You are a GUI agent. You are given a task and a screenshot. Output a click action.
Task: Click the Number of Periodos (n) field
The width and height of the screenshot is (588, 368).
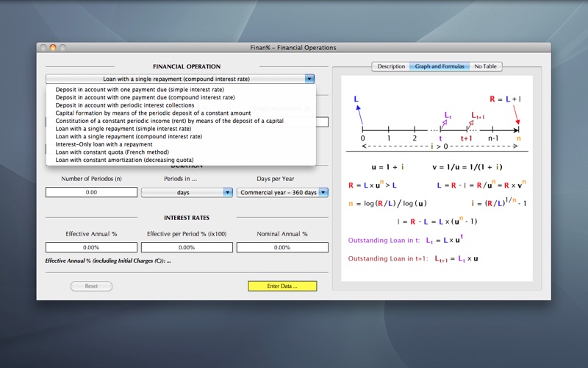(91, 192)
